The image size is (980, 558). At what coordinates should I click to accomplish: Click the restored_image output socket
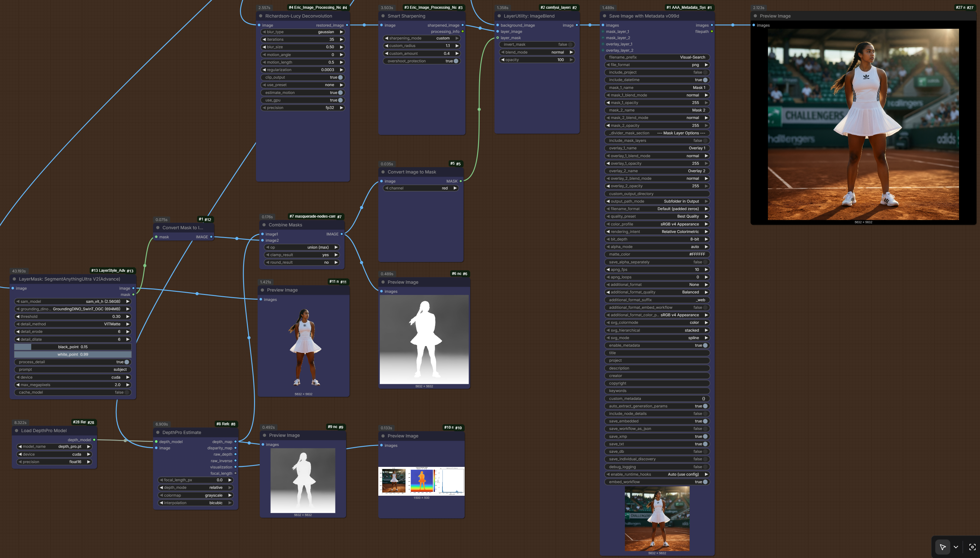click(347, 25)
